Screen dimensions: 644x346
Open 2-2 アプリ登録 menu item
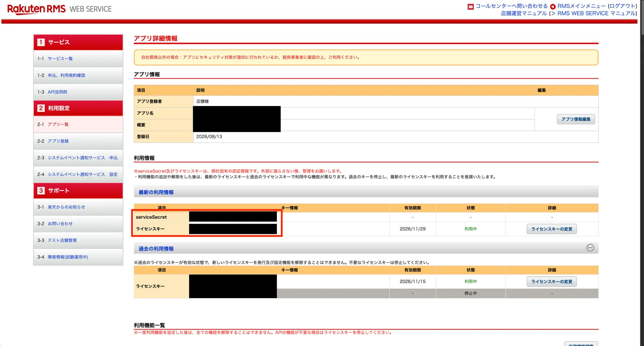[78, 141]
